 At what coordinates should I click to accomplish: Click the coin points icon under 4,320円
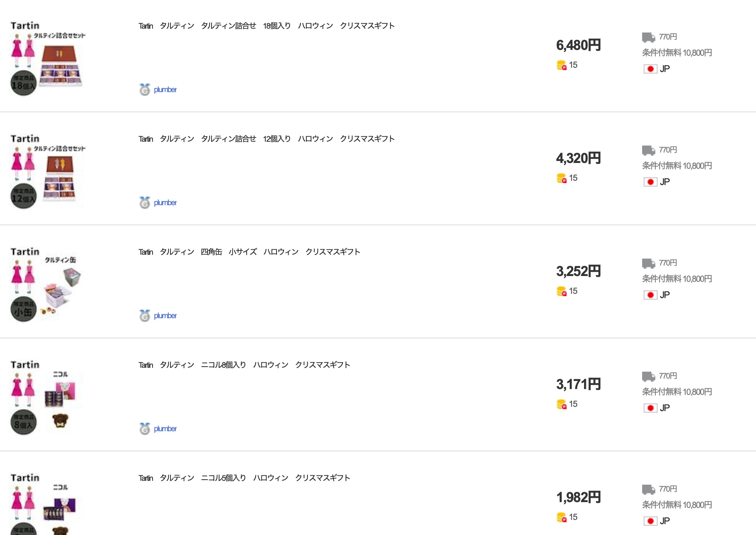[561, 178]
